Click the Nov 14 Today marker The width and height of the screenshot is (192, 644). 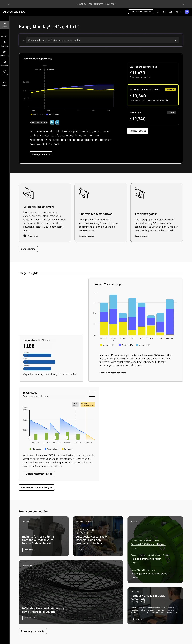(x=75, y=404)
